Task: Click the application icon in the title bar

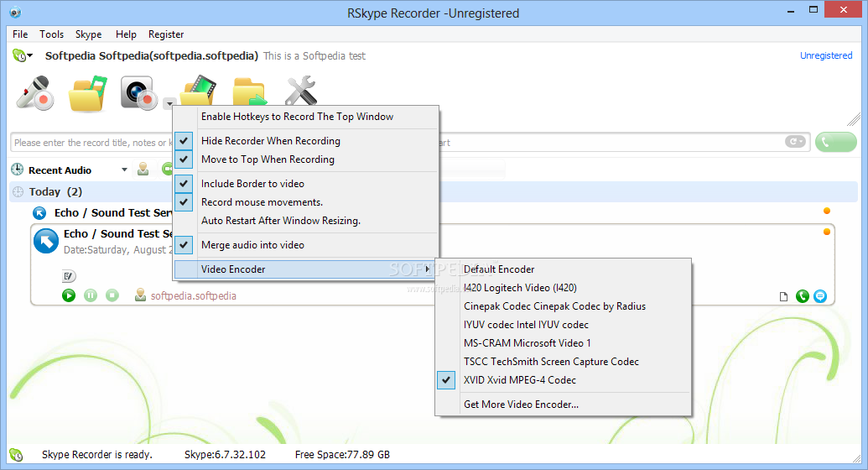Action: (15, 13)
